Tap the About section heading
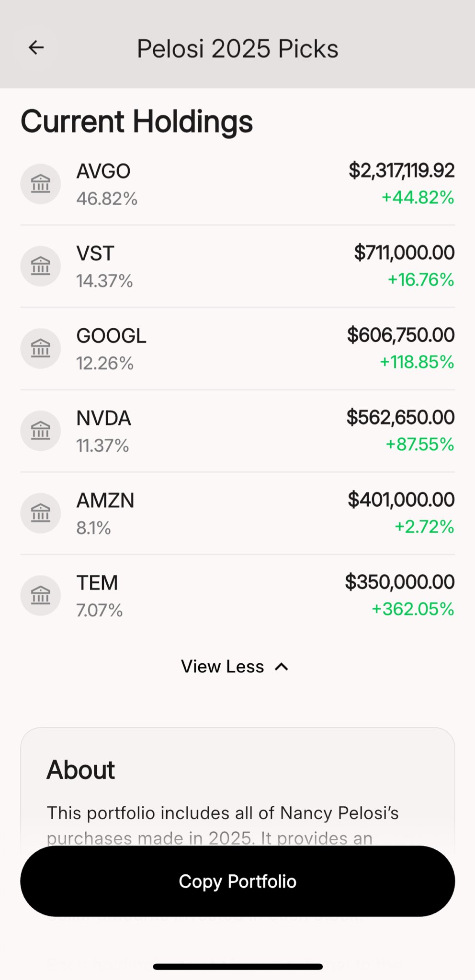 tap(80, 770)
